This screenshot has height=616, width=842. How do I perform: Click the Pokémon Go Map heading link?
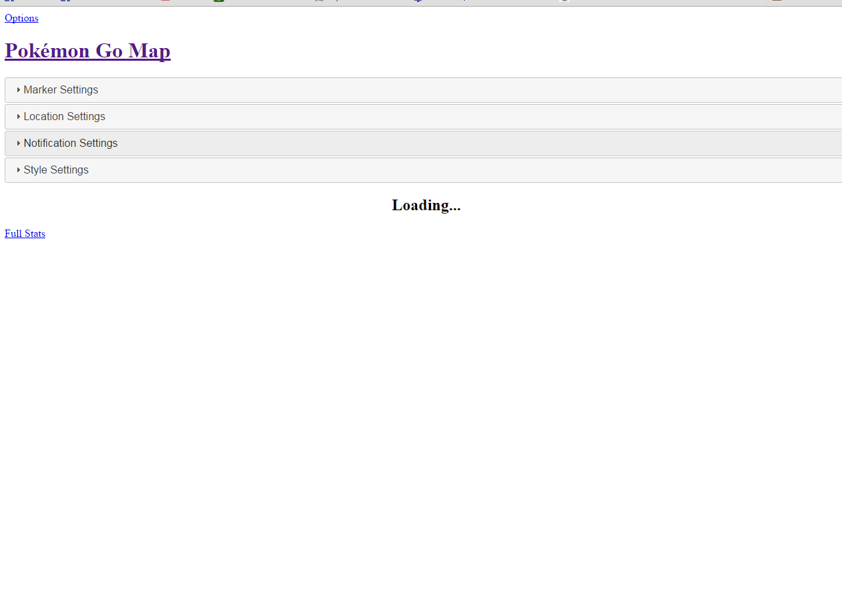87,51
